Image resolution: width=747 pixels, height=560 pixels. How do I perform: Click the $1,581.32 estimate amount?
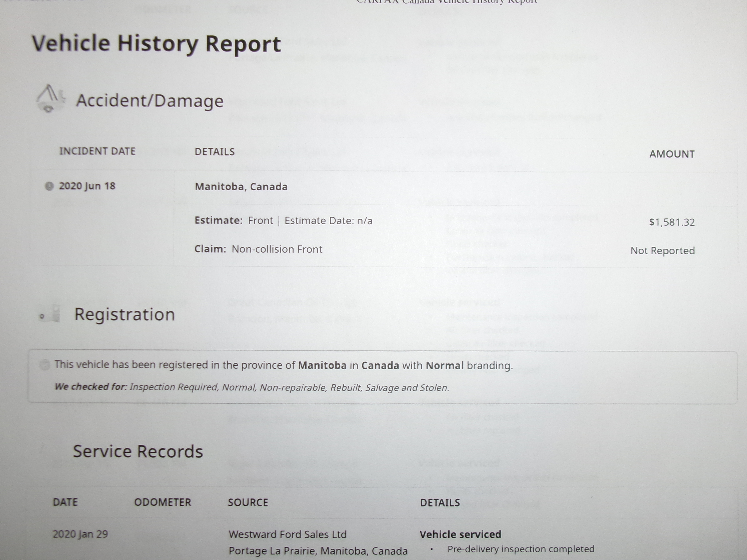click(x=672, y=222)
